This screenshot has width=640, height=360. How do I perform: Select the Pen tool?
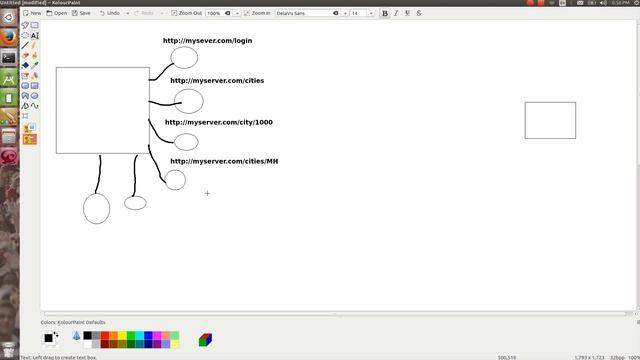35,45
